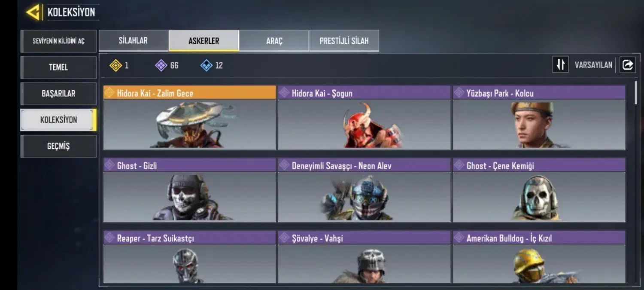Screen dimensions: 644x290
Task: Select Hidora Kai - Şogun character card
Action: tap(364, 118)
